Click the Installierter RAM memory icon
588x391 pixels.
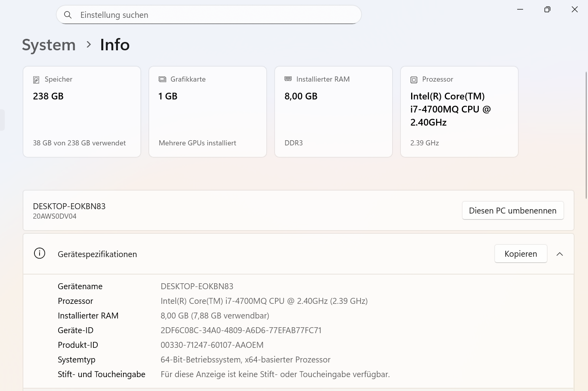click(288, 79)
